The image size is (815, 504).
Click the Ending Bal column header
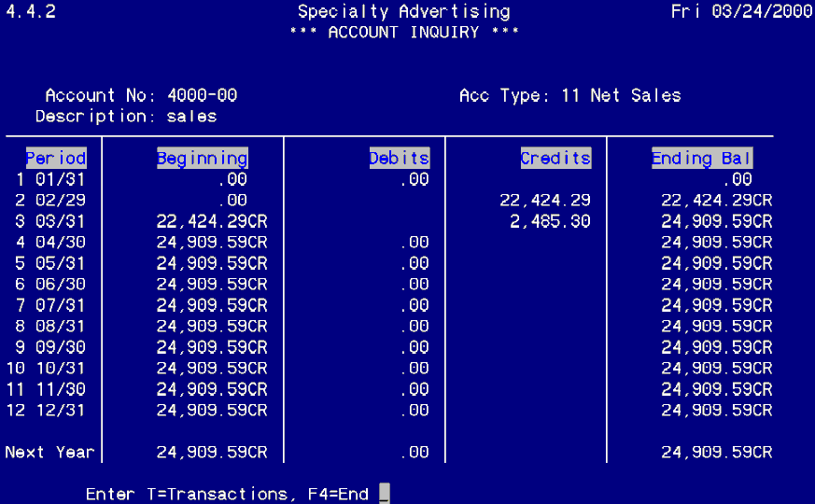(x=702, y=158)
